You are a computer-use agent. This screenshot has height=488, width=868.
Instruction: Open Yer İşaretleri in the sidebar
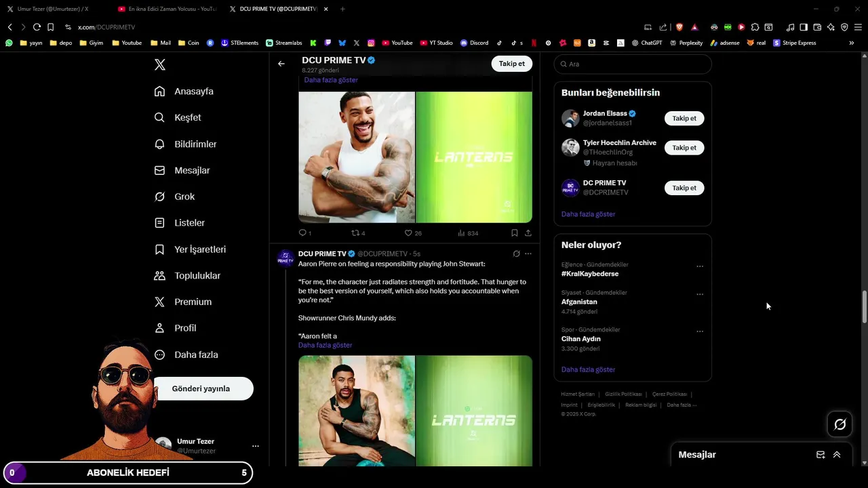pyautogui.click(x=191, y=249)
